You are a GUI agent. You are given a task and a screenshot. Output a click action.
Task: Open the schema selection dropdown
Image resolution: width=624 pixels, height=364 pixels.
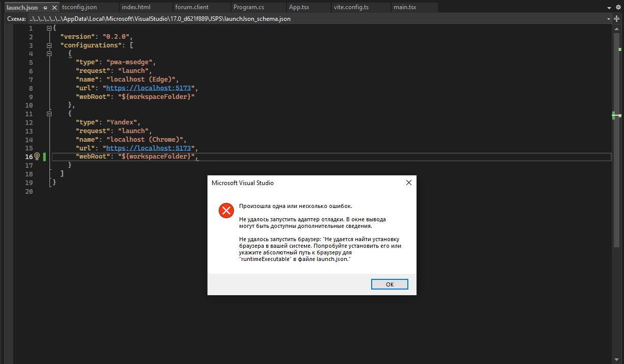609,19
